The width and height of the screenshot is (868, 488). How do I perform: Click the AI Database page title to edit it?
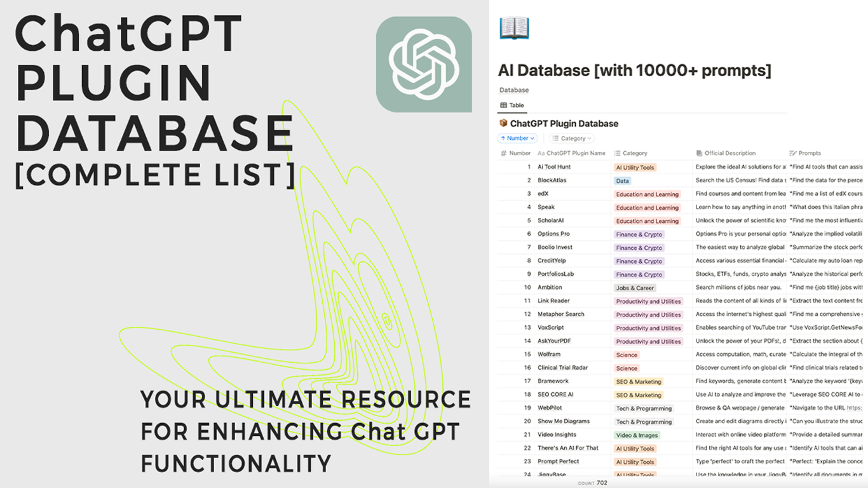[634, 71]
